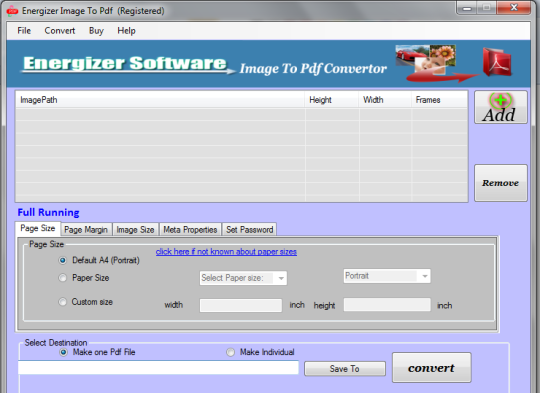The height and width of the screenshot is (393, 540).
Task: Click the red PDF logo in banner
Action: coord(497,62)
